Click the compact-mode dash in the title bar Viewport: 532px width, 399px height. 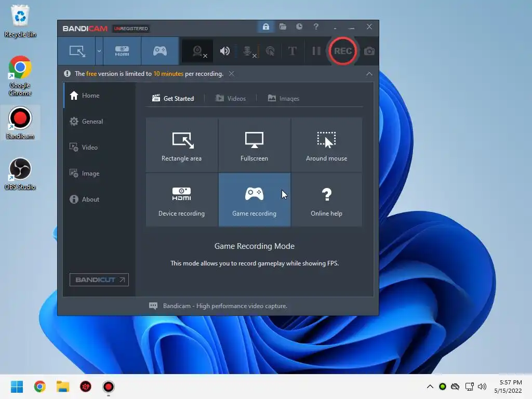(x=335, y=28)
